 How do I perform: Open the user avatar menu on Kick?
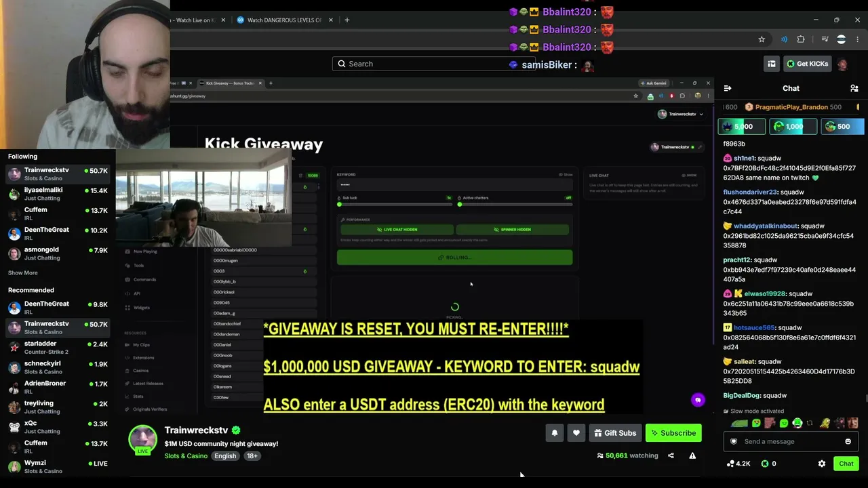pyautogui.click(x=842, y=64)
